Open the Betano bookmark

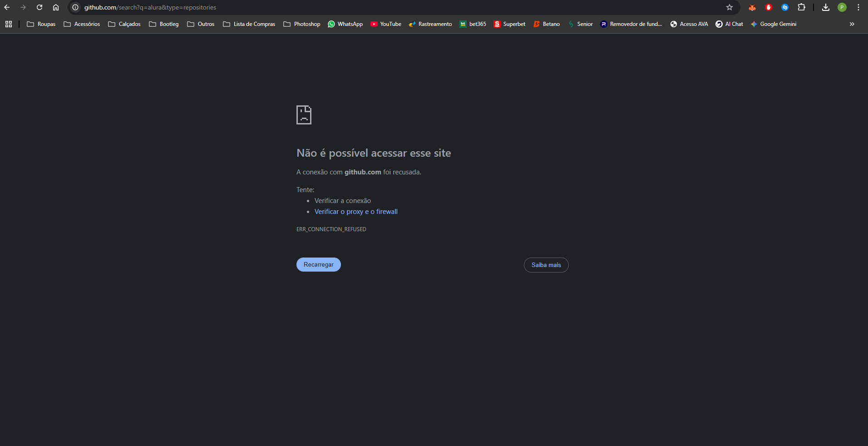pos(547,24)
